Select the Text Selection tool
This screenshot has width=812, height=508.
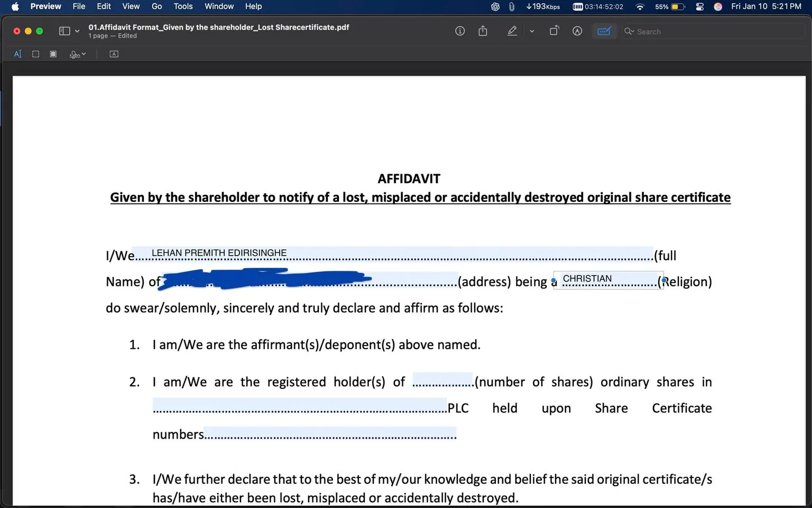[x=18, y=53]
